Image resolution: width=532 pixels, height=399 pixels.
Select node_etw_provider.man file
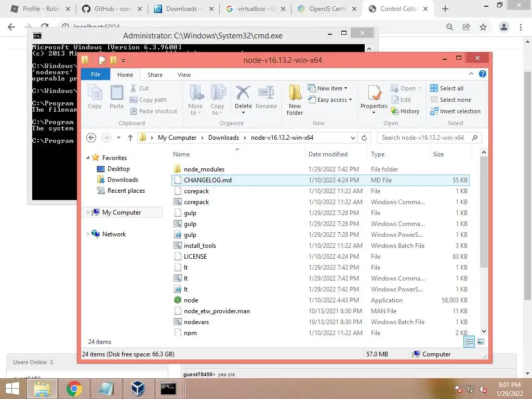tap(320, 311)
